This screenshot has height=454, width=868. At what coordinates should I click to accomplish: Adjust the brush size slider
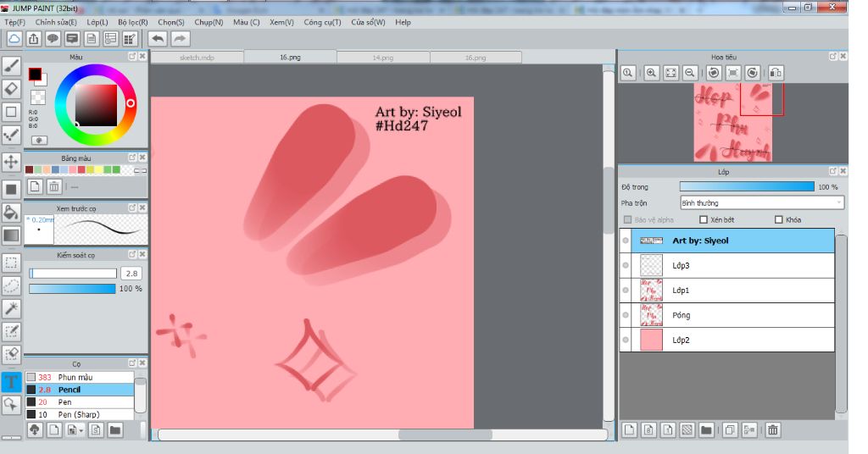(73, 274)
